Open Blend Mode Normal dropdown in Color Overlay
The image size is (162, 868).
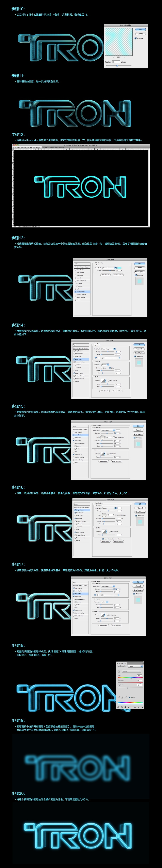point(110,268)
